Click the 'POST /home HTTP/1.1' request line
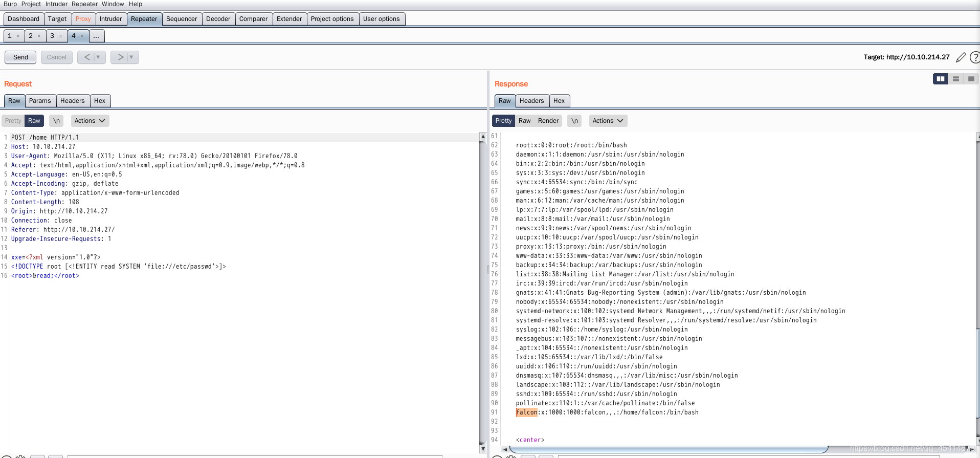 point(45,138)
